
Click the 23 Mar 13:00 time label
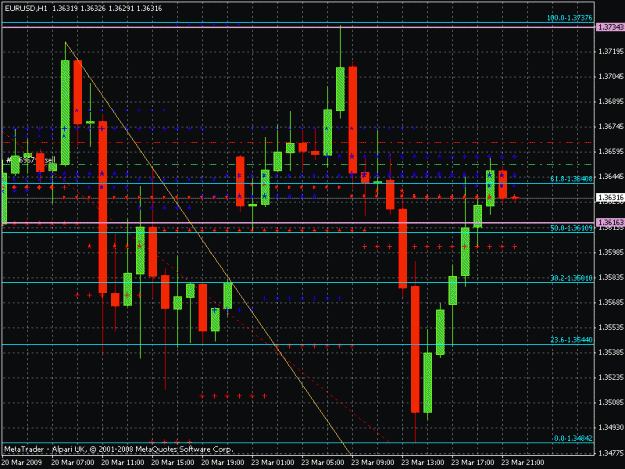[423, 462]
